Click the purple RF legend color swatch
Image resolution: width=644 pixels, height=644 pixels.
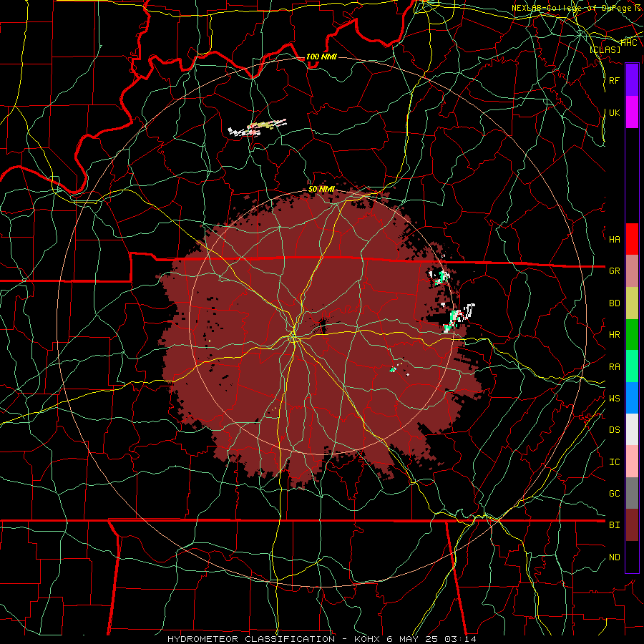tap(632, 80)
